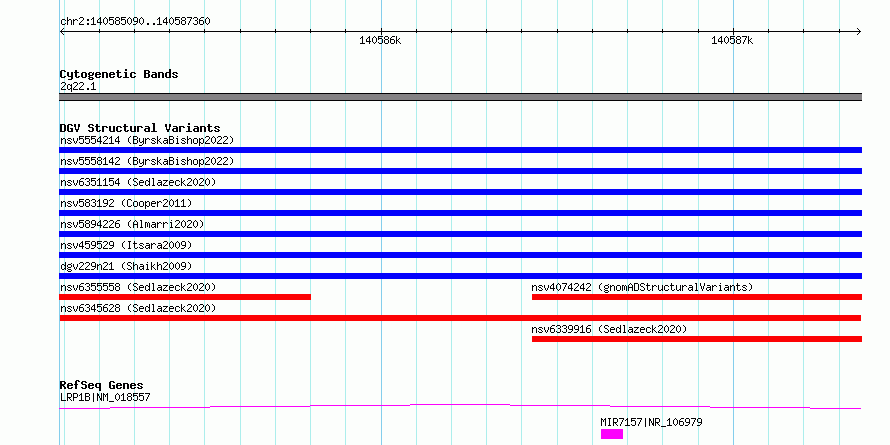Image resolution: width=890 pixels, height=445 pixels.
Task: Open variant nsv5558142 (ByrskaBishop2022) label
Action: pos(147,161)
